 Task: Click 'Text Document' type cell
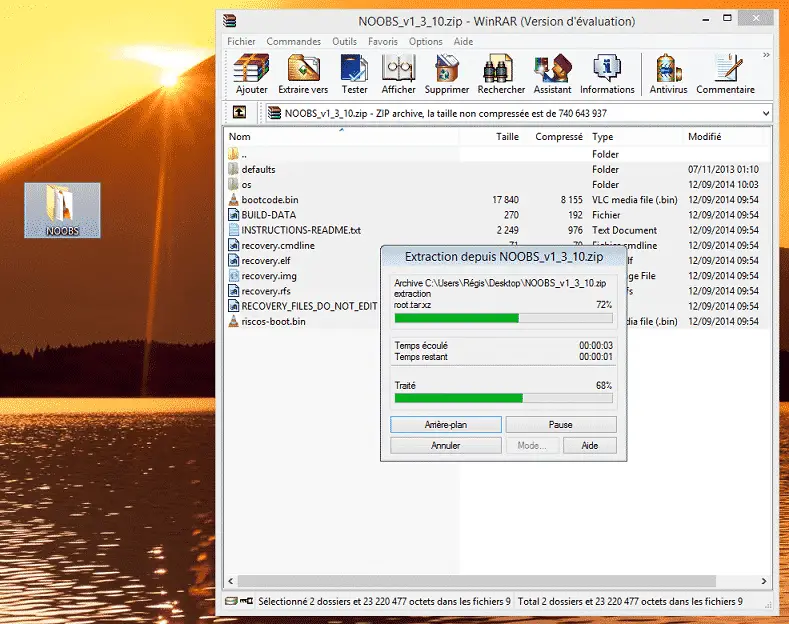click(x=624, y=230)
